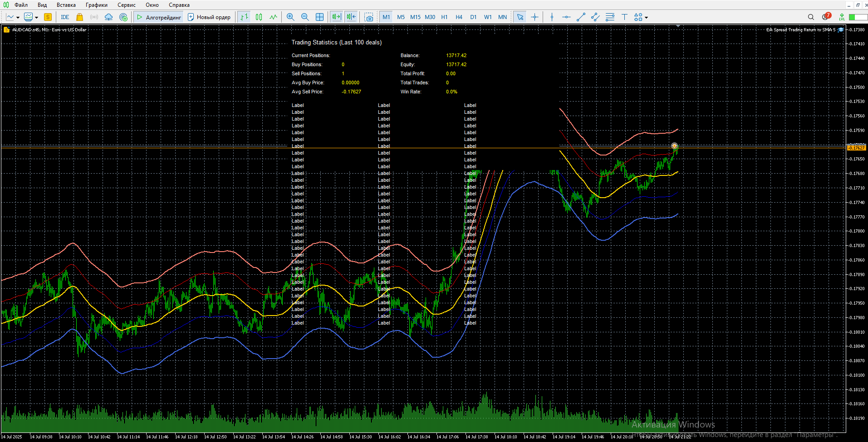Take a chart screenshot with camera icon

(369, 17)
